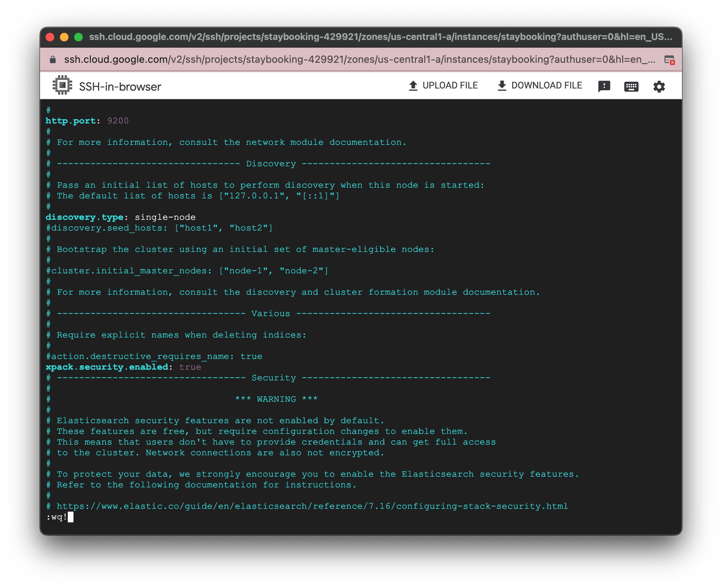This screenshot has width=722, height=588.
Task: Minimize window with yellow traffic light
Action: (64, 36)
